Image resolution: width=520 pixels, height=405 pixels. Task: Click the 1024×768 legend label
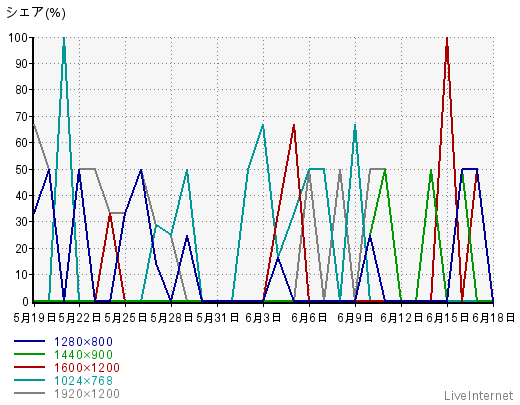click(x=83, y=381)
